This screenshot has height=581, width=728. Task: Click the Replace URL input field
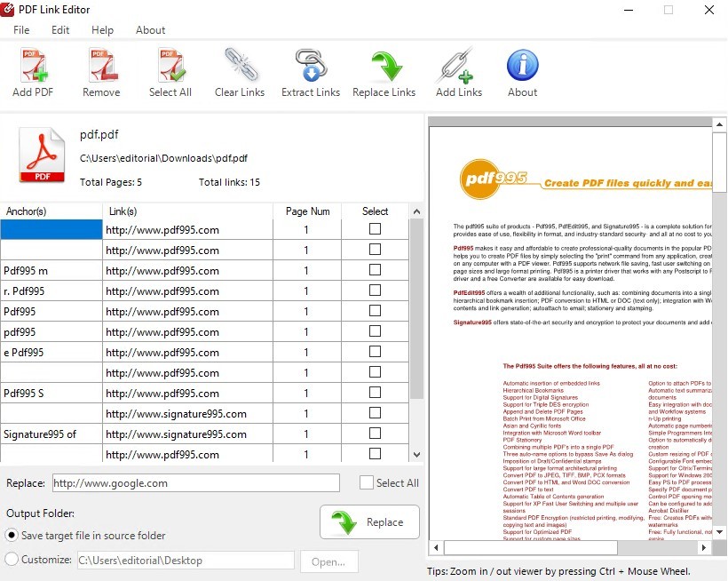[x=196, y=483]
